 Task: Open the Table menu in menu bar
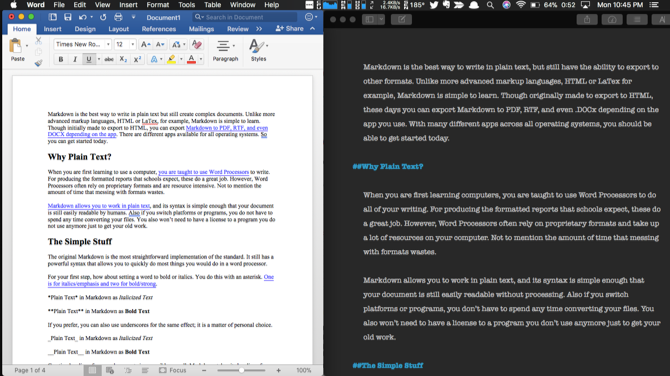click(212, 5)
